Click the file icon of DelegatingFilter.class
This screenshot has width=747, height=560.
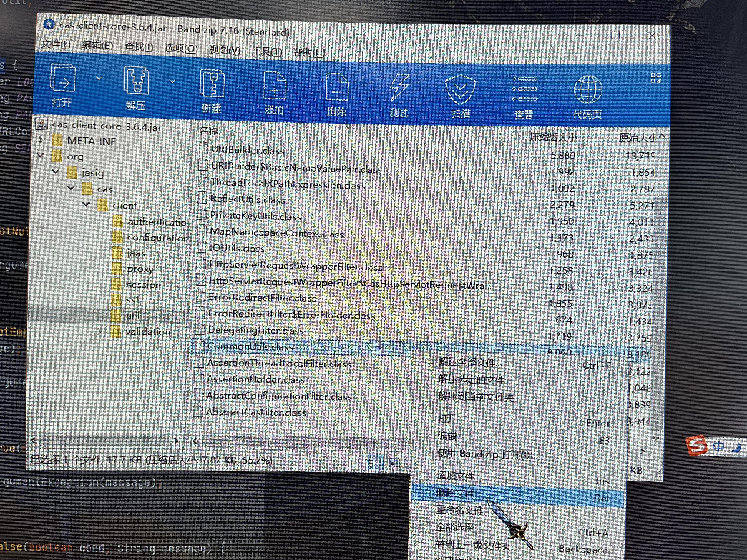click(200, 329)
